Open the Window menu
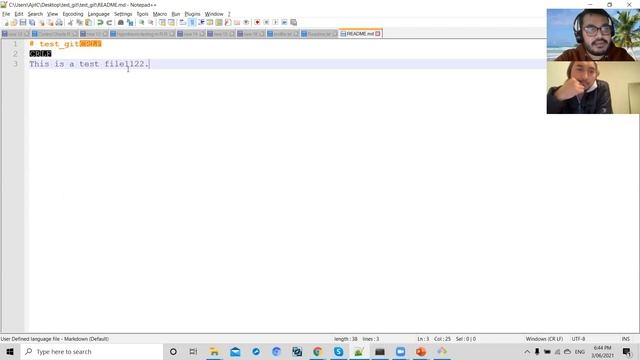This screenshot has height=360, width=640. pos(214,14)
